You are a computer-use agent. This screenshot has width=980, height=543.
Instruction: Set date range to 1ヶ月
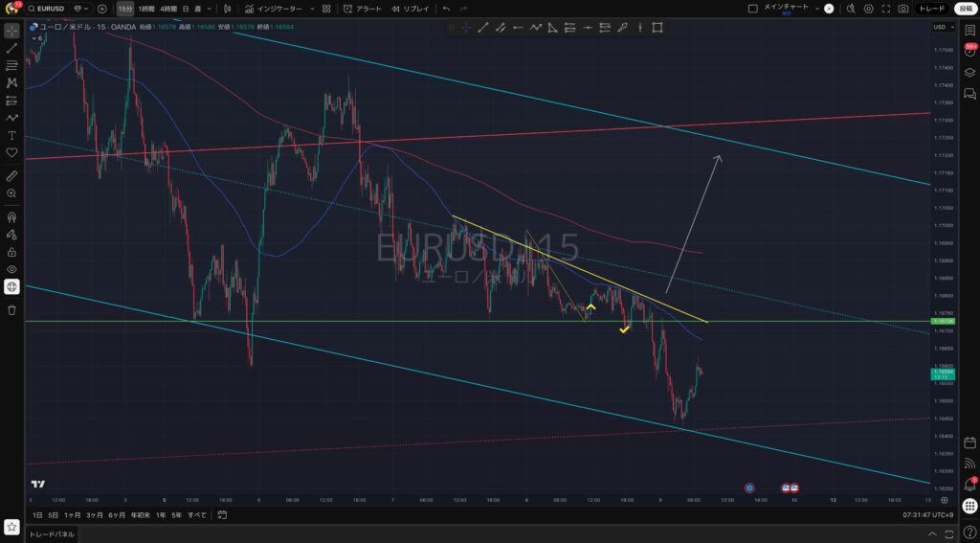[73, 515]
